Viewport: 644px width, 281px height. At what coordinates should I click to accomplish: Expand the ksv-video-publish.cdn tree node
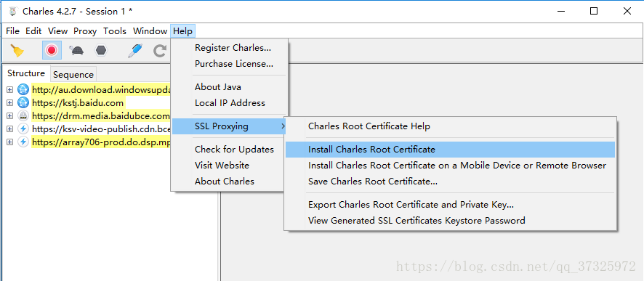click(10, 129)
